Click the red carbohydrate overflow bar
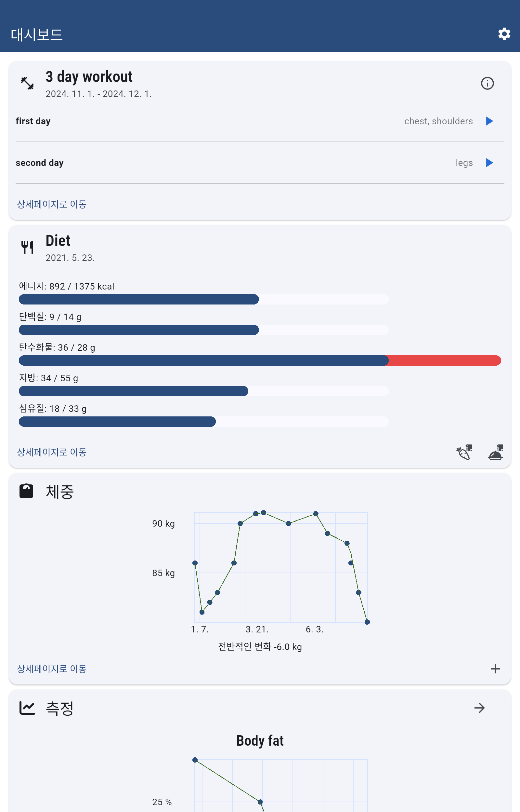Screen dimensions: 520x812 tap(444, 360)
